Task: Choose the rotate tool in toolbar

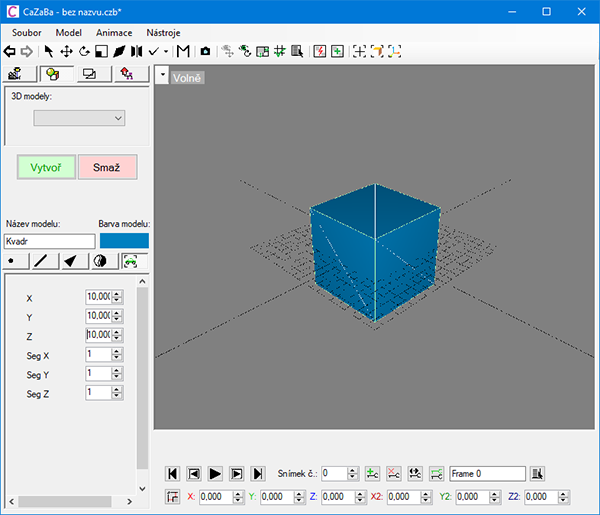Action: (84, 51)
